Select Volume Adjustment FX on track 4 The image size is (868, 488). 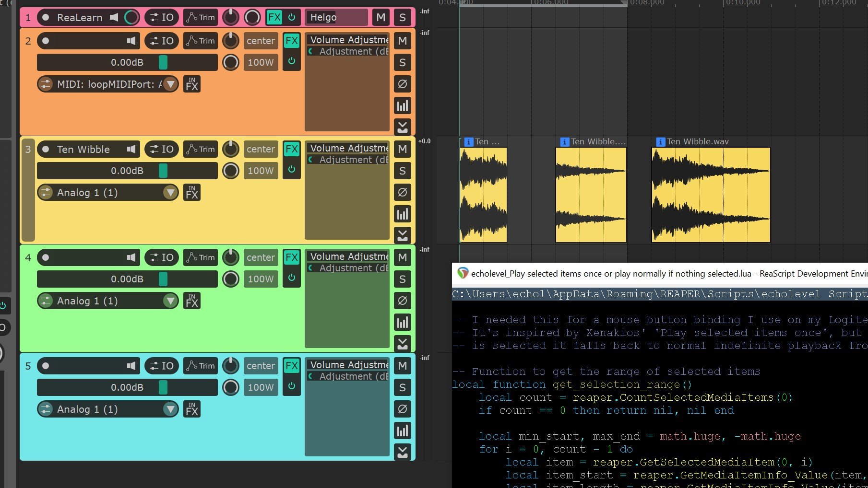tap(348, 257)
